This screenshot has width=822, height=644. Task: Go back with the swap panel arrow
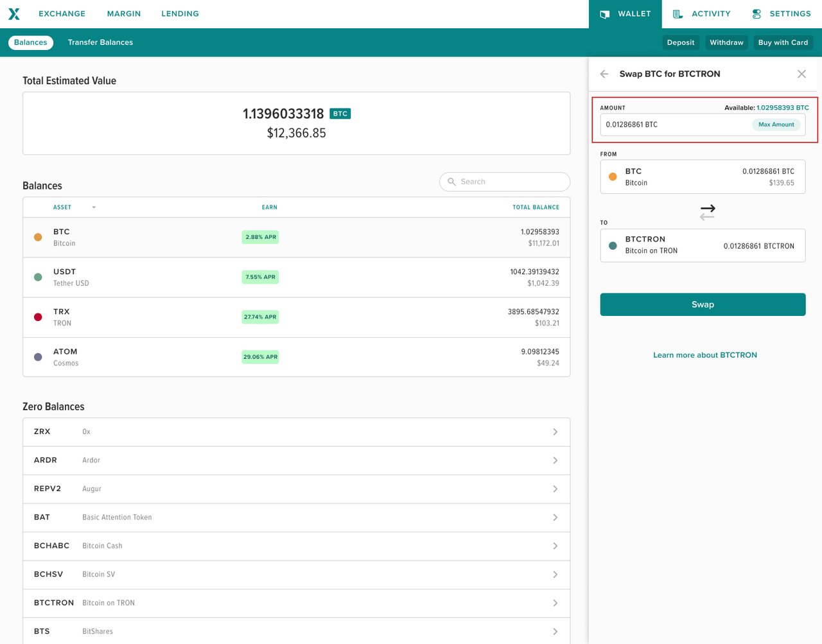(x=604, y=74)
